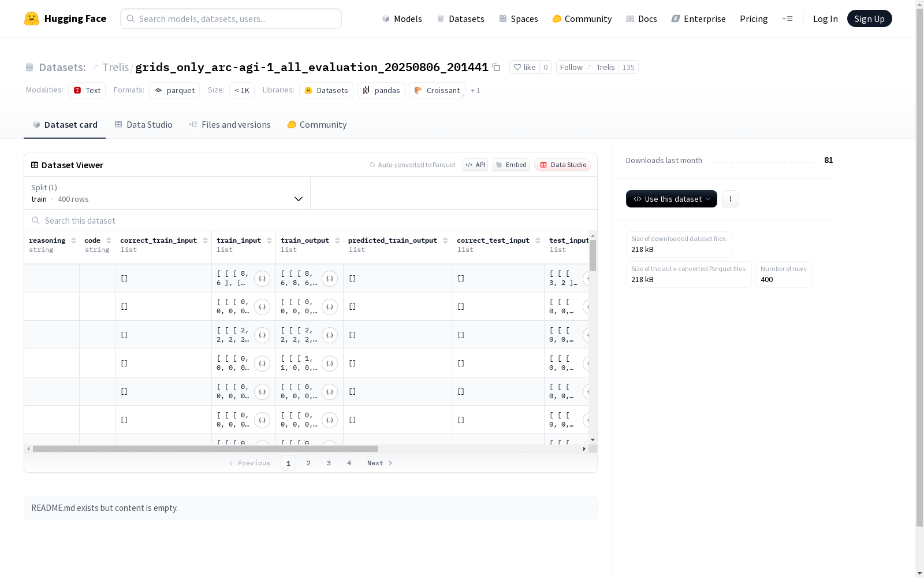Focus the Search models, datasets, users field
Screen dimensions: 924x578
[231, 18]
